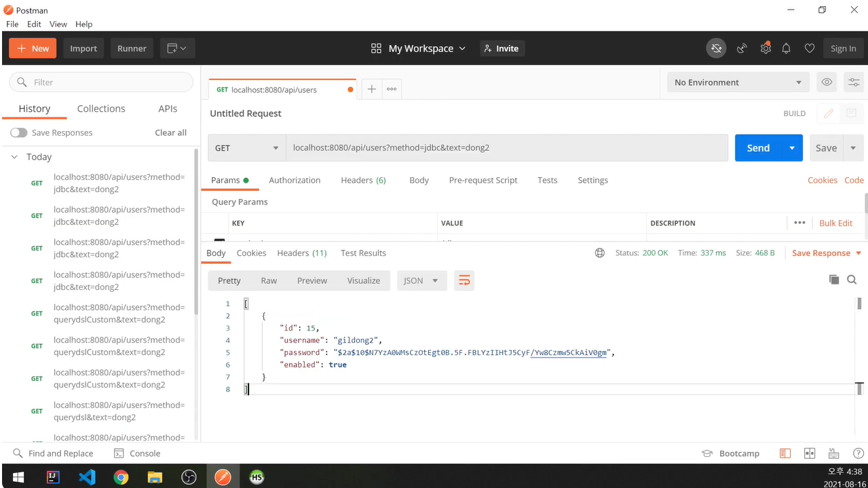Viewport: 868px width, 488px height.
Task: Search the response with magnifier icon
Action: (852, 280)
